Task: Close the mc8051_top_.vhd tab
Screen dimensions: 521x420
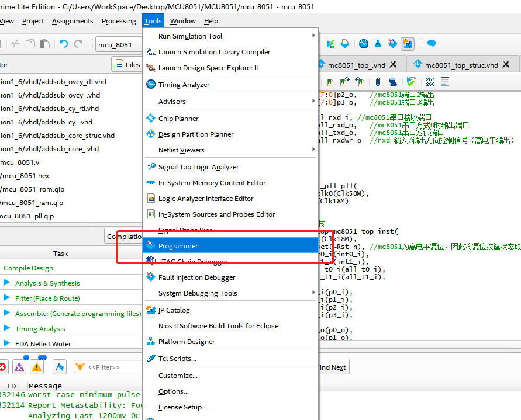Action: coord(393,65)
